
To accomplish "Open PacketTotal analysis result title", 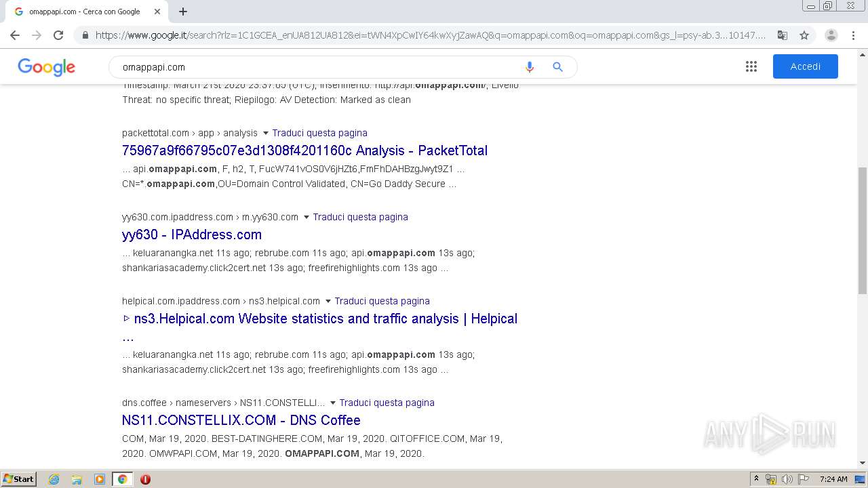I will 304,150.
